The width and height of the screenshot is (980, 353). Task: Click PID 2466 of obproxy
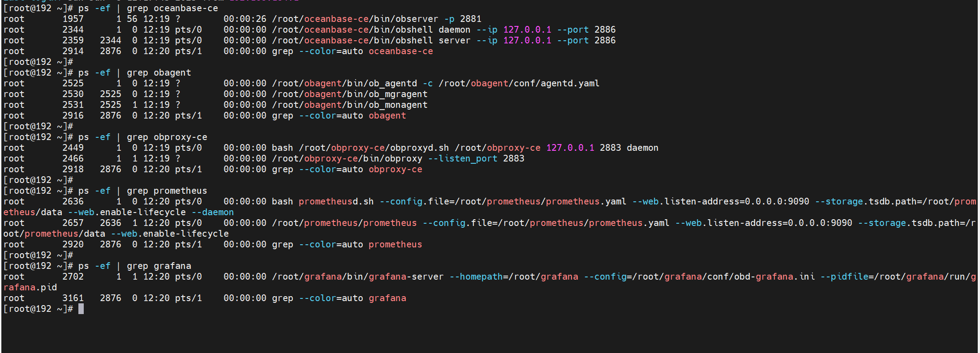point(73,158)
